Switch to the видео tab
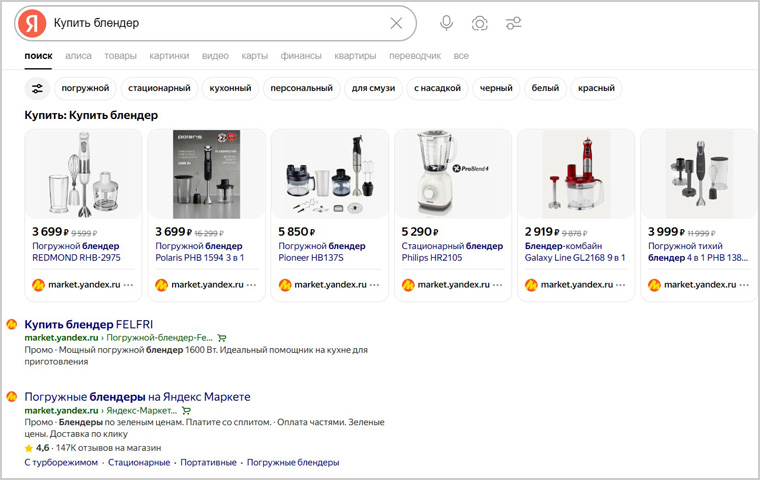 coord(215,56)
